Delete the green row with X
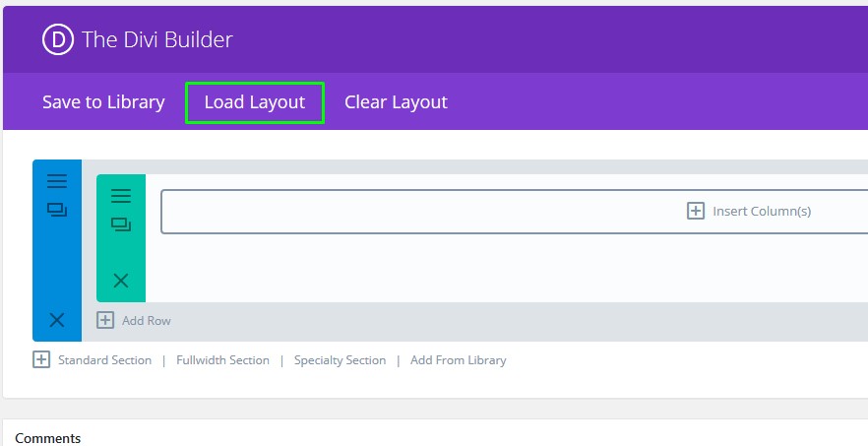The height and width of the screenshot is (446, 868). pyautogui.click(x=121, y=281)
